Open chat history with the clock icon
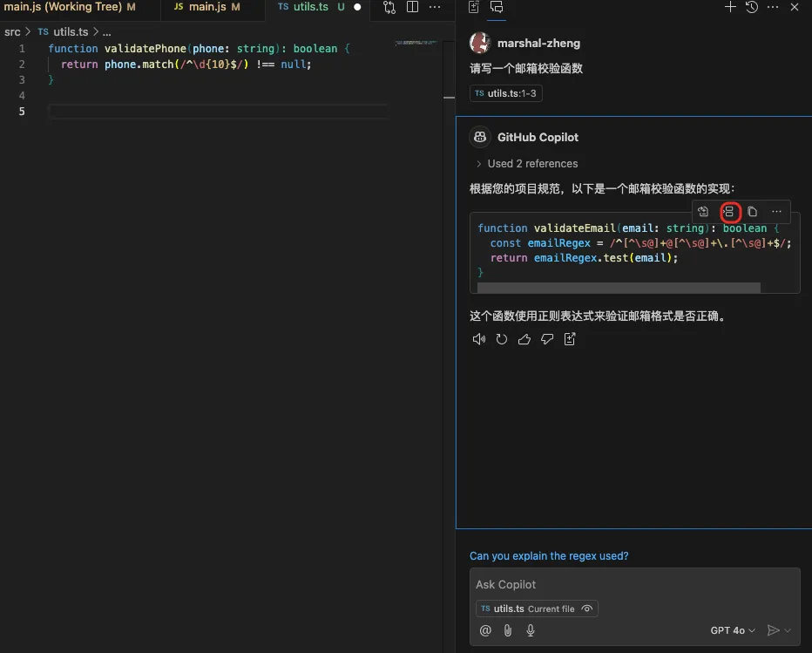The image size is (812, 653). (x=750, y=7)
